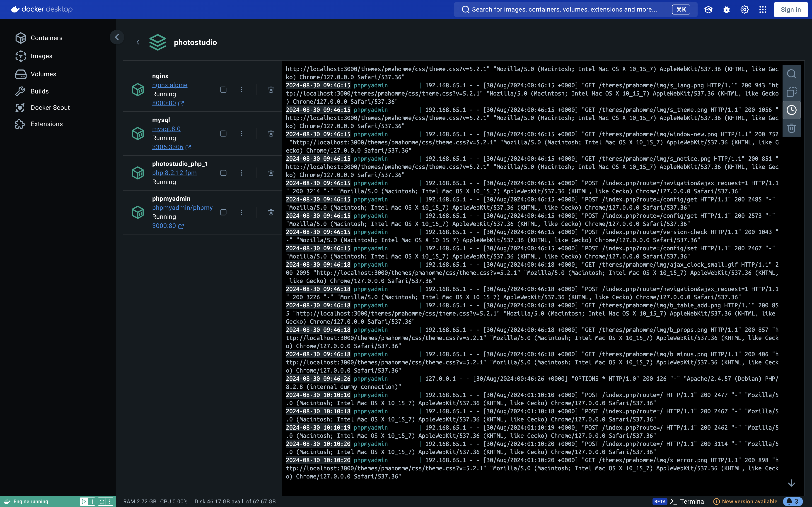Viewport: 812px width, 507px height.
Task: Delete the mysql container
Action: (271, 134)
